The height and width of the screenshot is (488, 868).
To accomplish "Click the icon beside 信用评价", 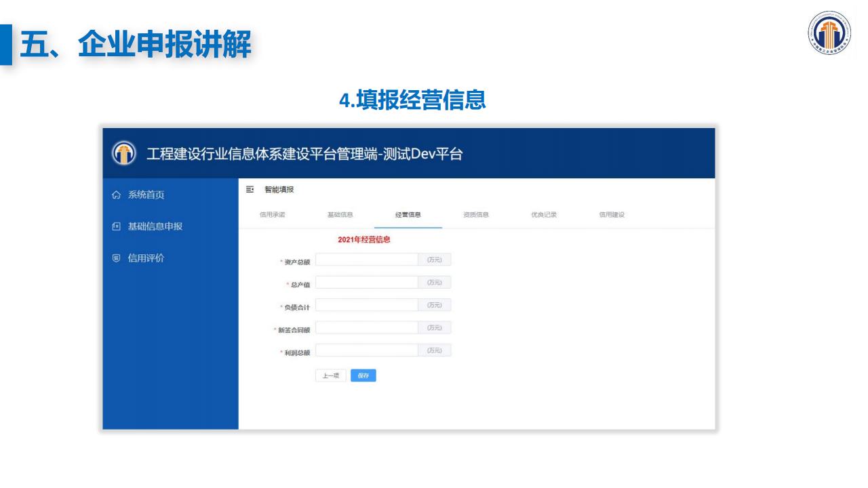I will pyautogui.click(x=116, y=258).
